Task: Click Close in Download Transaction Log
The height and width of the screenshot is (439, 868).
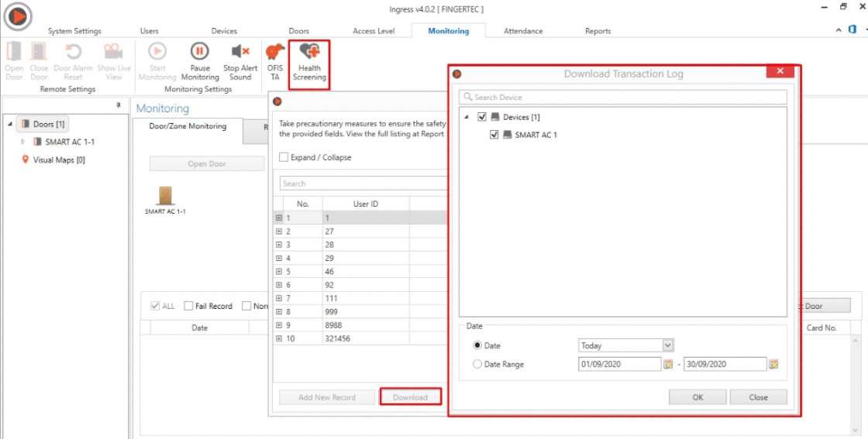Action: [759, 397]
